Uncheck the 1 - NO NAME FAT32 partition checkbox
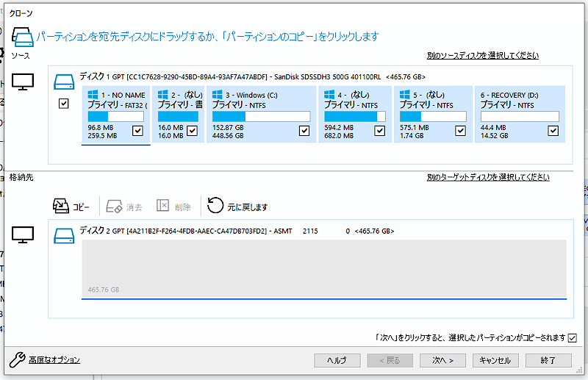The width and height of the screenshot is (588, 380). point(137,130)
